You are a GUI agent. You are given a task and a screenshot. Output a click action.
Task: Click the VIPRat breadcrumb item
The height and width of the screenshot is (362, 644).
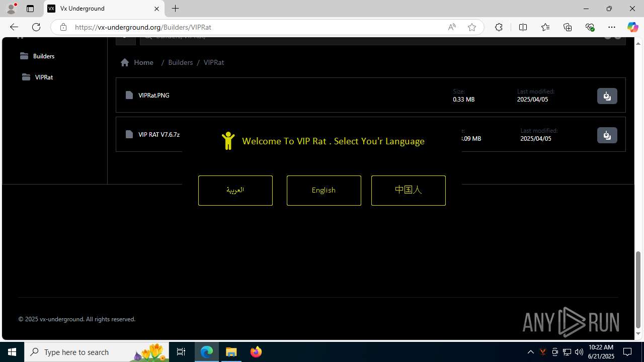[214, 62]
